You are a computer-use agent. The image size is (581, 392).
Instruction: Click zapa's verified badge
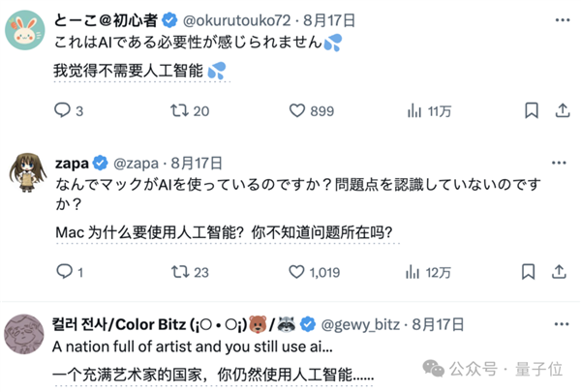pyautogui.click(x=102, y=164)
